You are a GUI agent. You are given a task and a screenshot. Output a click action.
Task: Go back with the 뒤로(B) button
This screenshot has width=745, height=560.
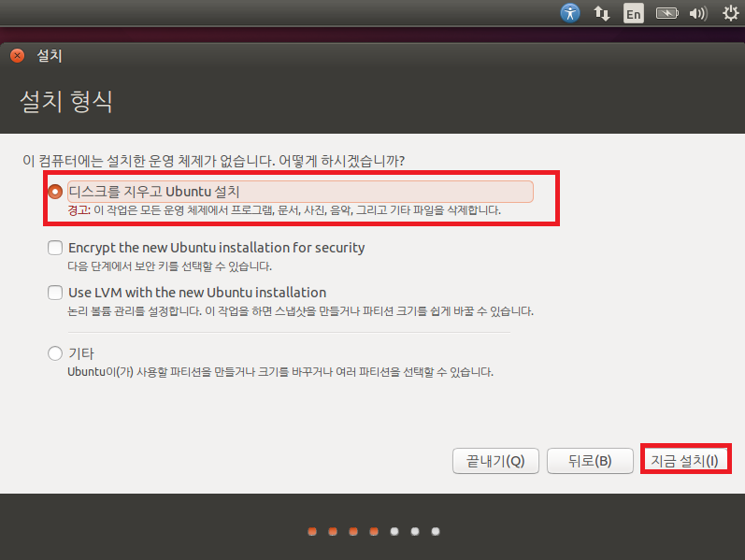(x=590, y=461)
